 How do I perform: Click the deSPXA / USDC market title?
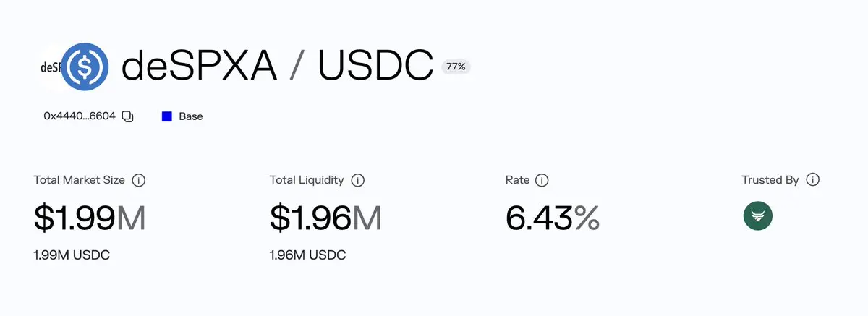277,66
